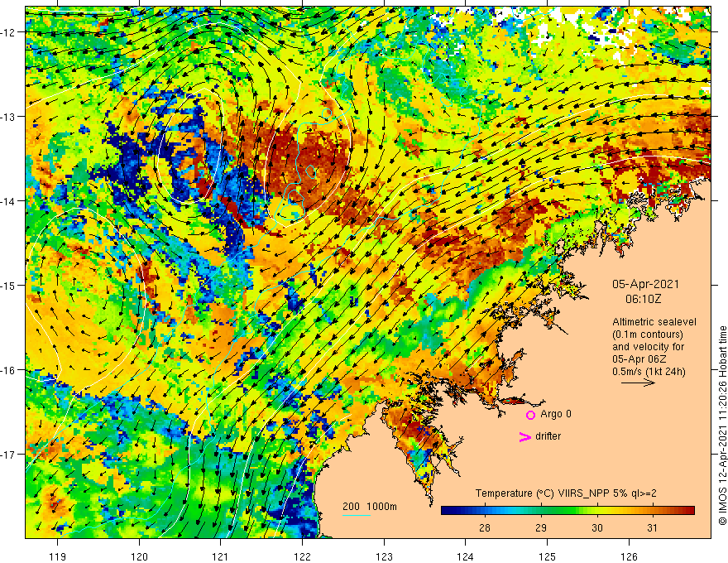Click the Temperature VIIRS_NPP title text
The width and height of the screenshot is (728, 563).
coord(566,493)
